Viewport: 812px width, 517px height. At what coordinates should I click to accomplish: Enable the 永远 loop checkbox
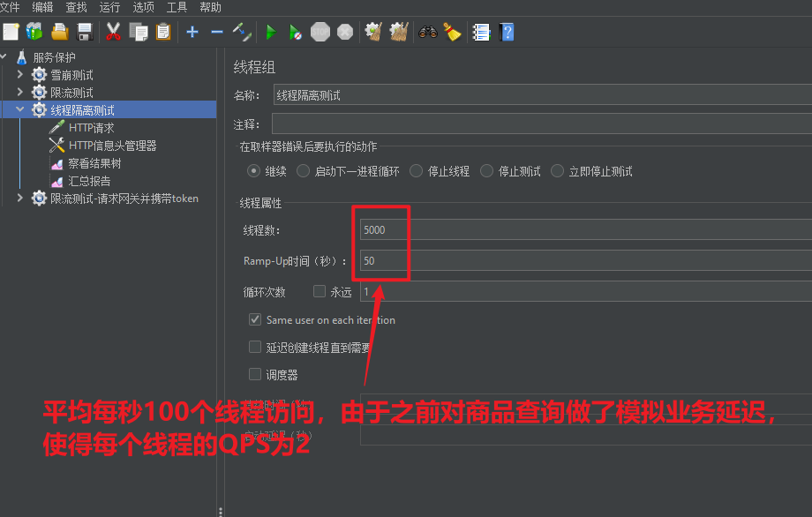[x=319, y=291]
